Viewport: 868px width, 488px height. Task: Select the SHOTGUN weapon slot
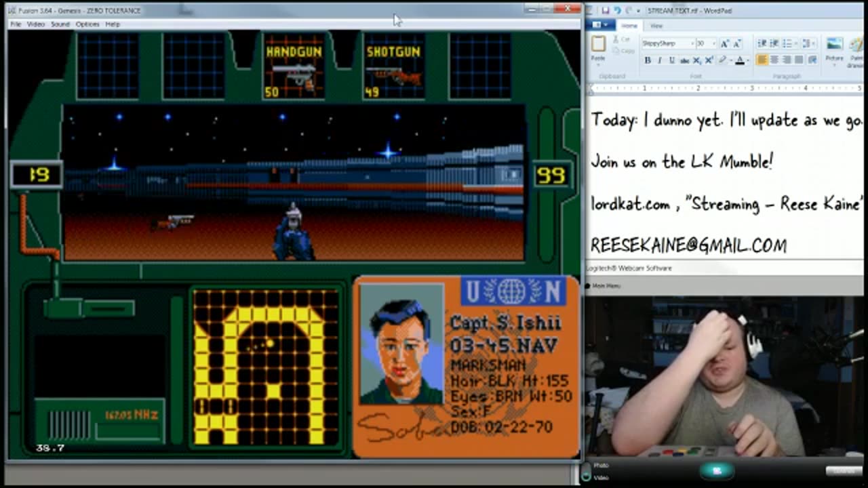tap(393, 66)
